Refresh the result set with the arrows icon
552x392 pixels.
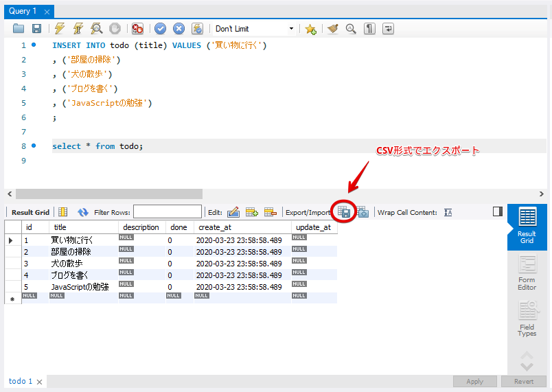[82, 212]
